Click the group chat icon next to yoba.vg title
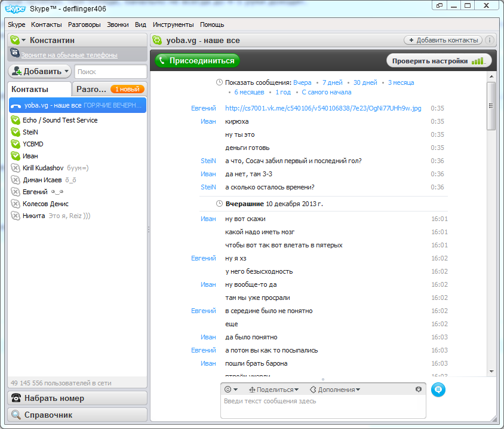The width and height of the screenshot is (504, 429). [x=157, y=40]
